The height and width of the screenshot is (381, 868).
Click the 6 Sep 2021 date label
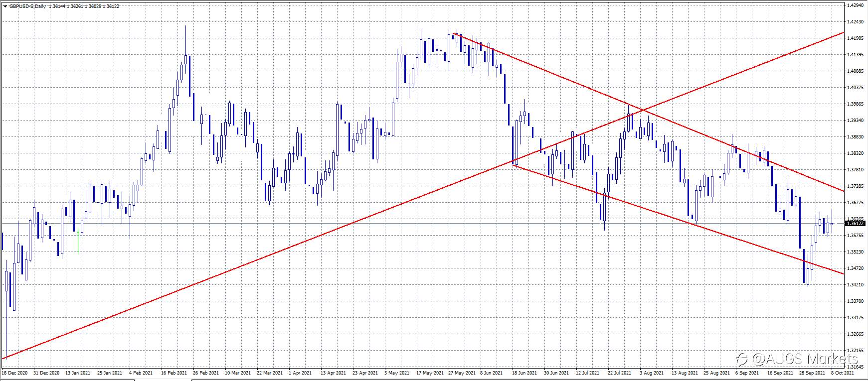[748, 372]
